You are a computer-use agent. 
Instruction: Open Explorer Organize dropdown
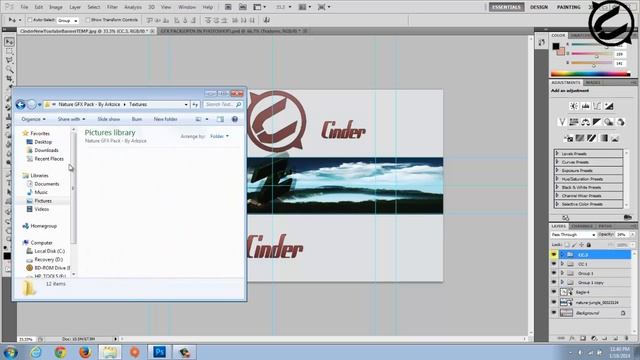pos(33,119)
